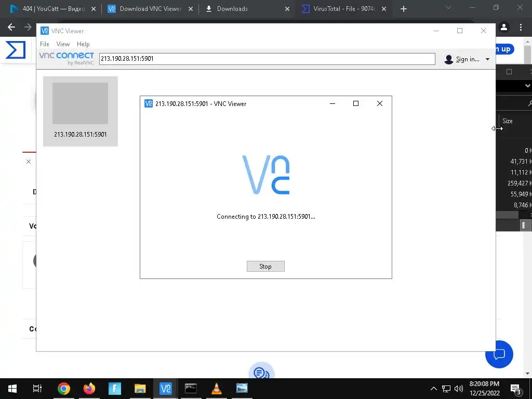Maximize the connecting dialog window
This screenshot has width=532, height=399.
coord(355,103)
